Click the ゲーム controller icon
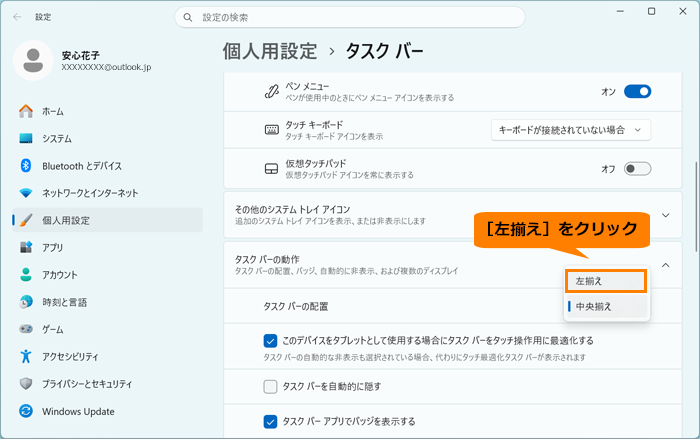700x439 pixels. coord(26,329)
